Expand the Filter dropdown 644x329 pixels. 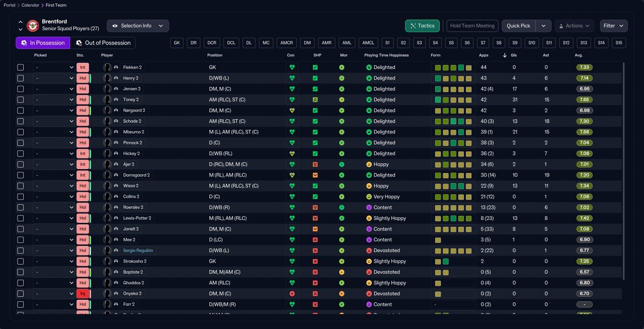click(614, 26)
